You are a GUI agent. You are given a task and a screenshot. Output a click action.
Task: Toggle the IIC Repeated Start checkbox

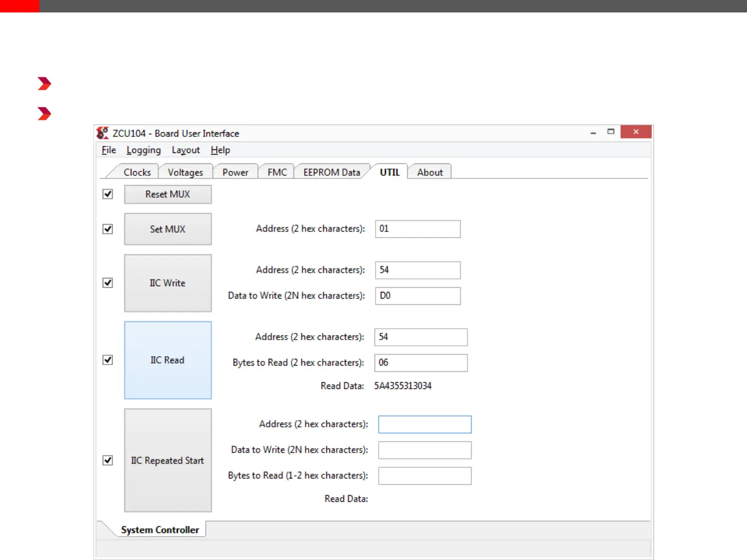(x=108, y=460)
